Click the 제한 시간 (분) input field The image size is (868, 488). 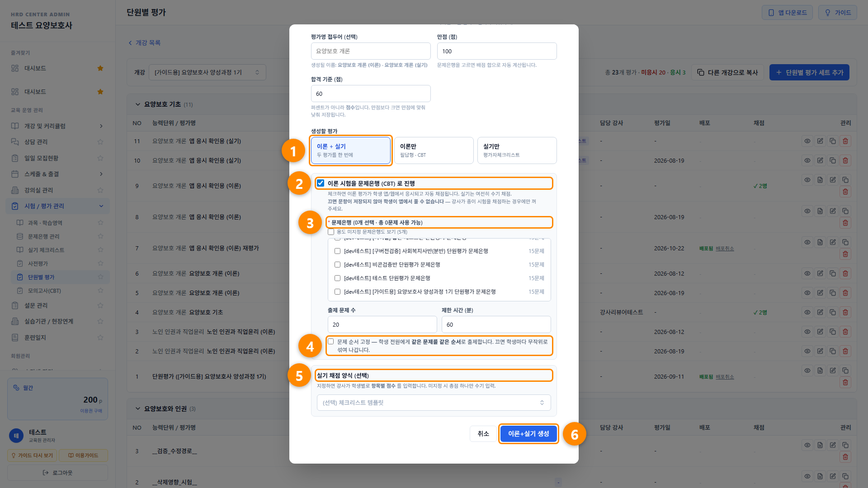(496, 324)
